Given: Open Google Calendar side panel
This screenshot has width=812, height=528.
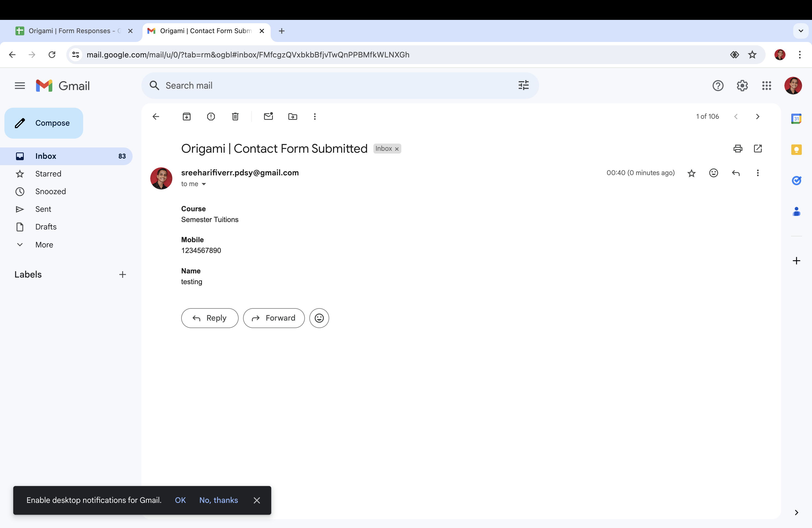Looking at the screenshot, I should (796, 119).
